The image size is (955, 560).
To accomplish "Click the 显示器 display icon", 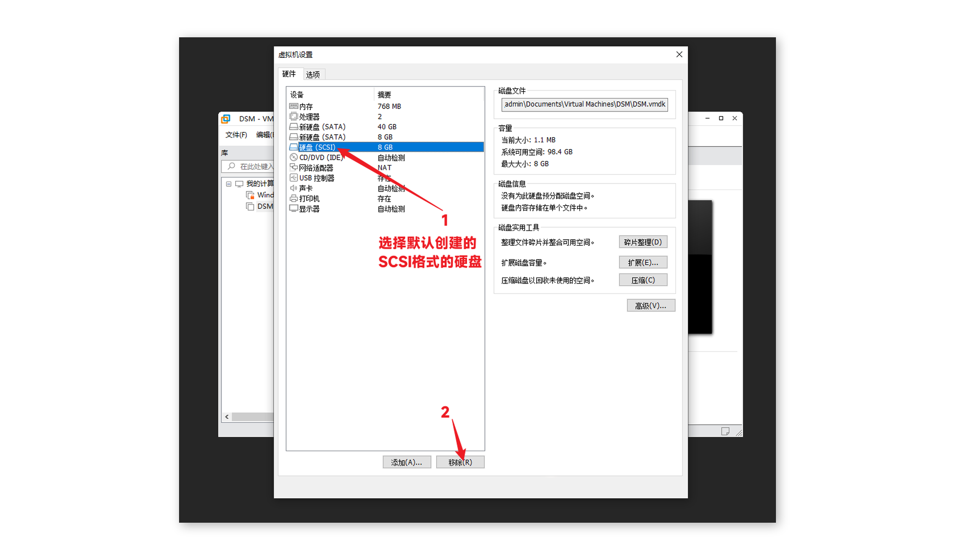I will [293, 208].
